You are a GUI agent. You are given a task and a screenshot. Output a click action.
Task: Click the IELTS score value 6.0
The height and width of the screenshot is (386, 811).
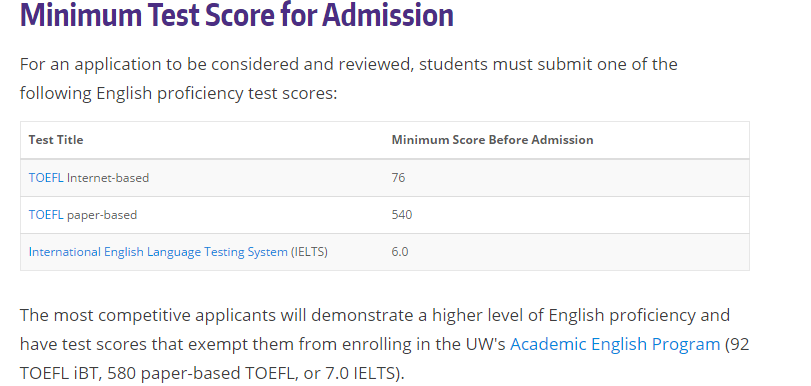pos(400,252)
